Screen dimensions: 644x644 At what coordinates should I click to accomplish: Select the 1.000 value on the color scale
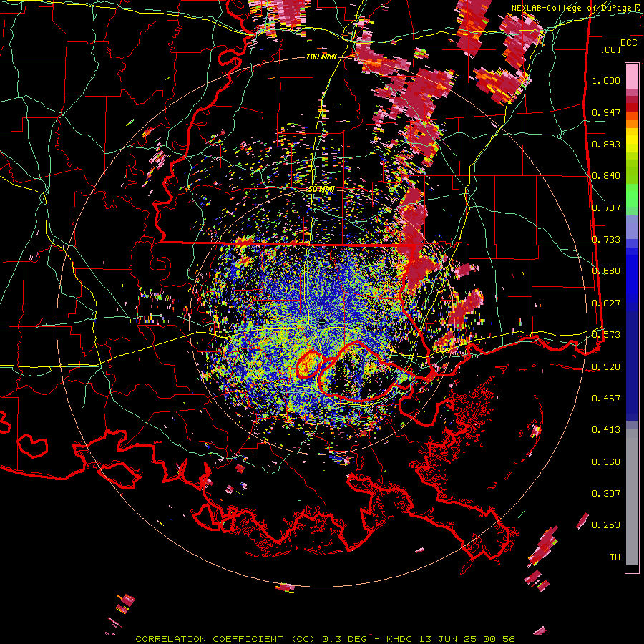click(606, 80)
